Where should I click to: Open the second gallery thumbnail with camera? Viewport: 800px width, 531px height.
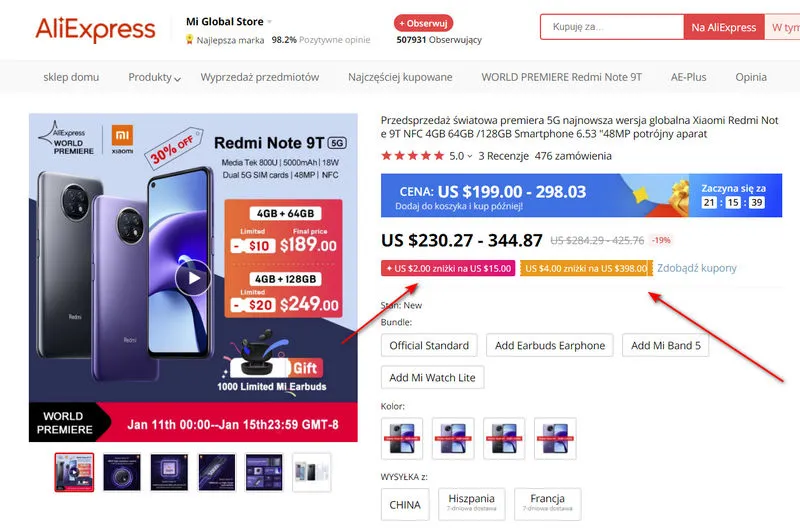(122, 472)
